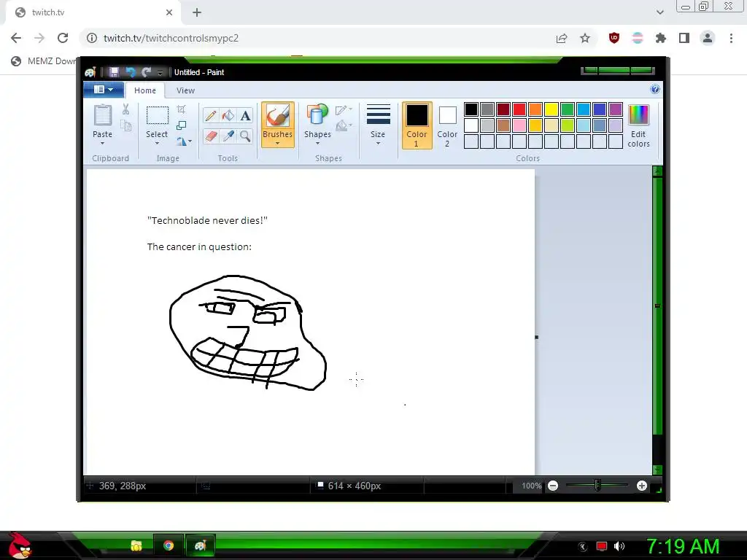Open file explorer from the taskbar

pyautogui.click(x=136, y=545)
